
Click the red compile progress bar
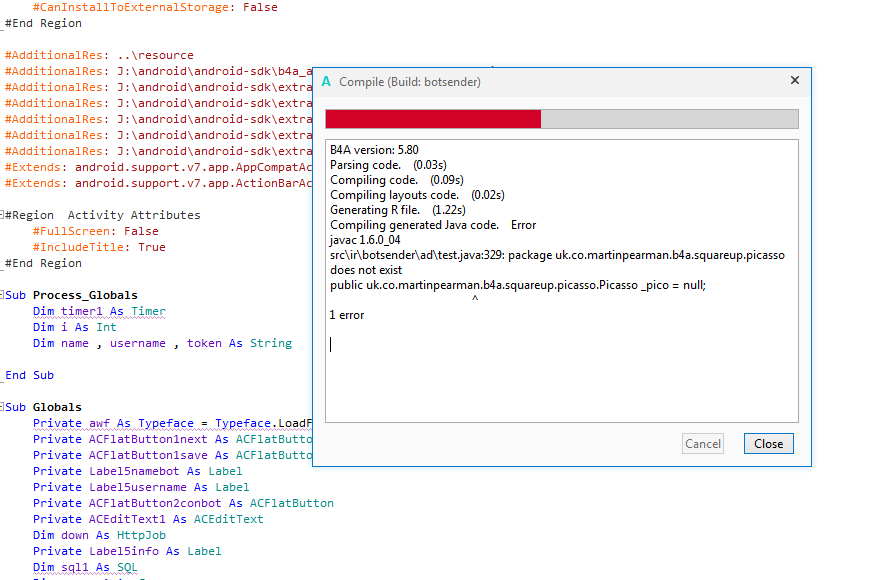(x=433, y=119)
